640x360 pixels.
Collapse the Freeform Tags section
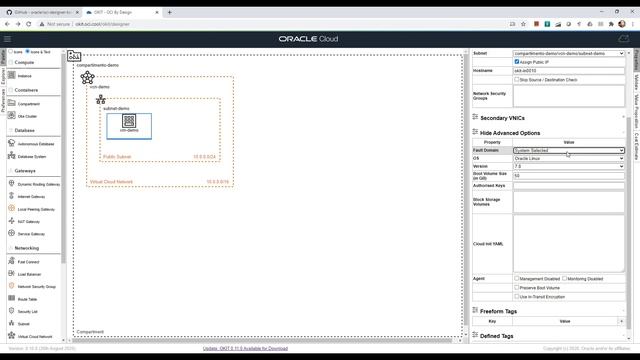[498, 311]
